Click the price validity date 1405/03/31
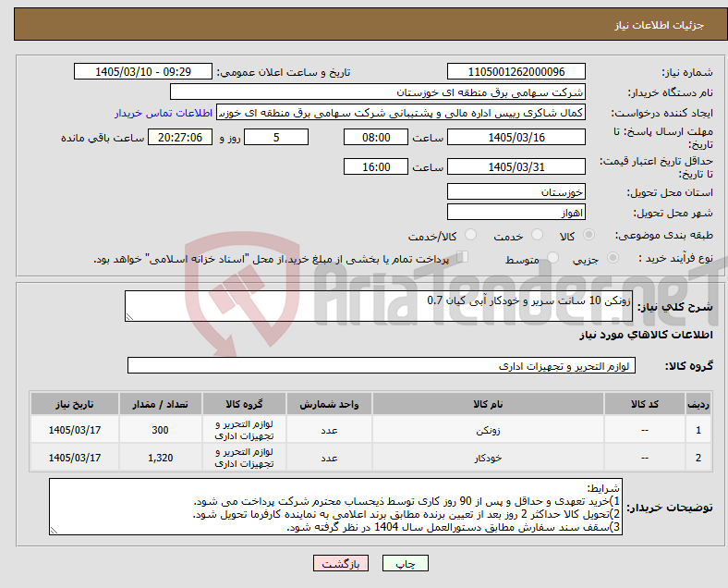 (516, 166)
